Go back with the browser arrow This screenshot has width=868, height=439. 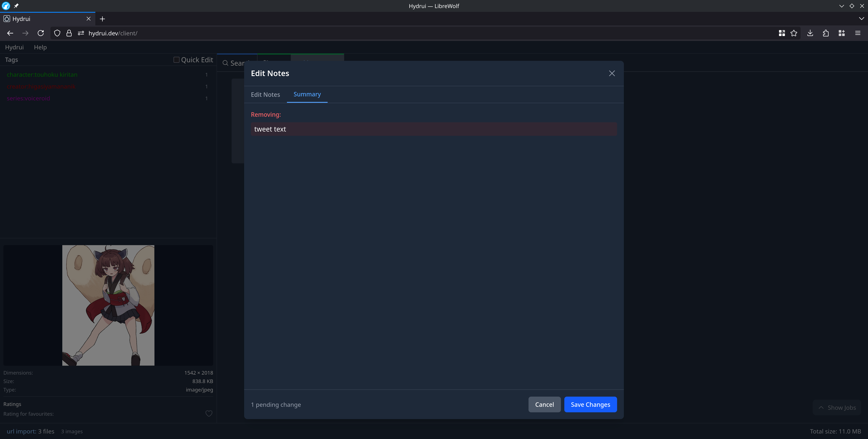pyautogui.click(x=10, y=33)
